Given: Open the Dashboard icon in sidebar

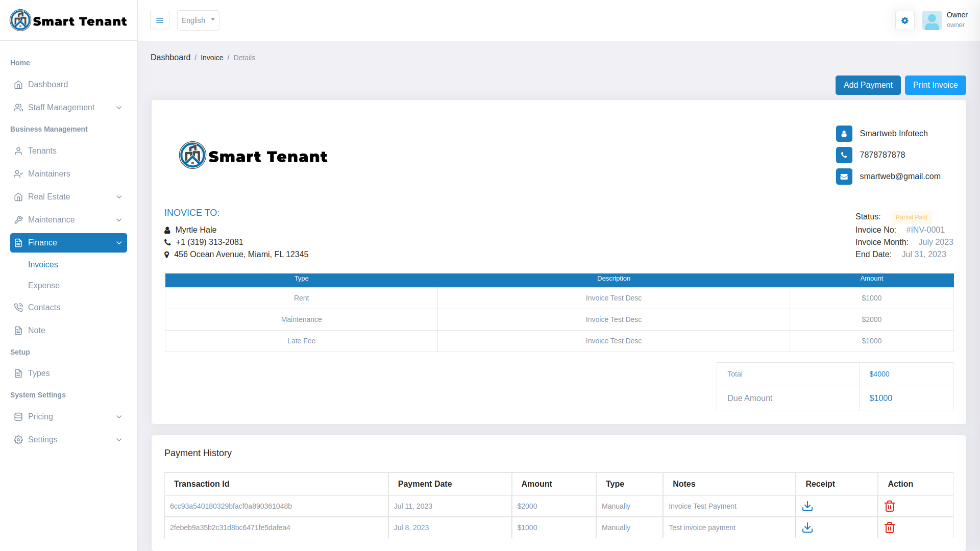Looking at the screenshot, I should point(18,85).
